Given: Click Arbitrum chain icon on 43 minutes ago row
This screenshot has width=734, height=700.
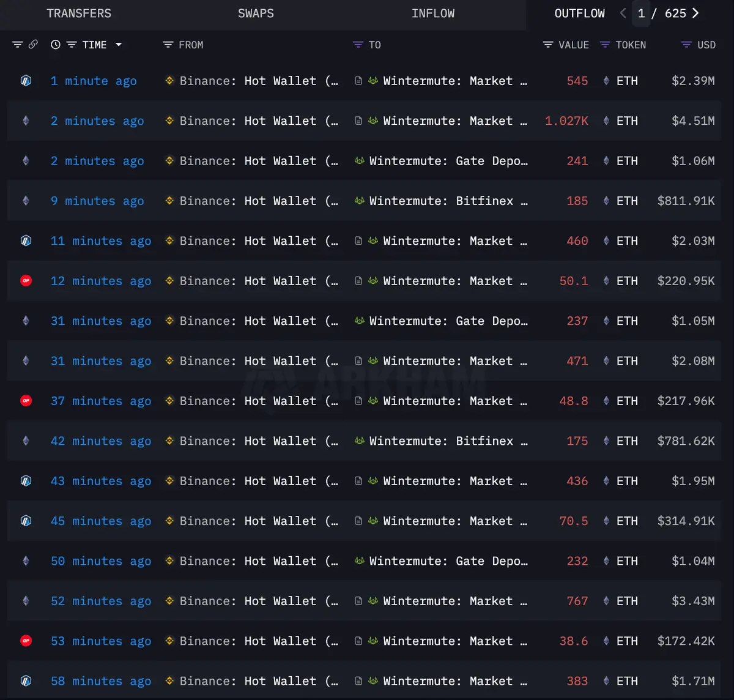Looking at the screenshot, I should pos(26,481).
